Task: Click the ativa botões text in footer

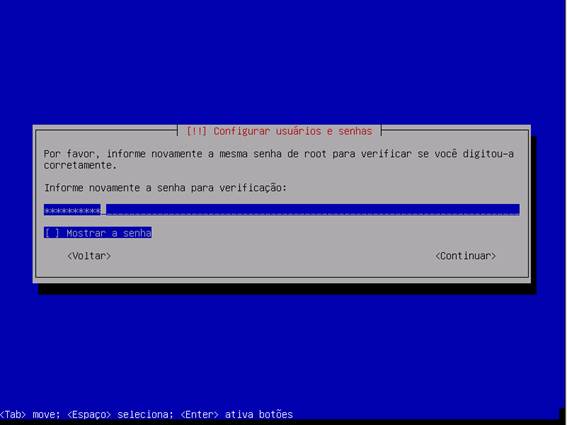Action: point(259,414)
